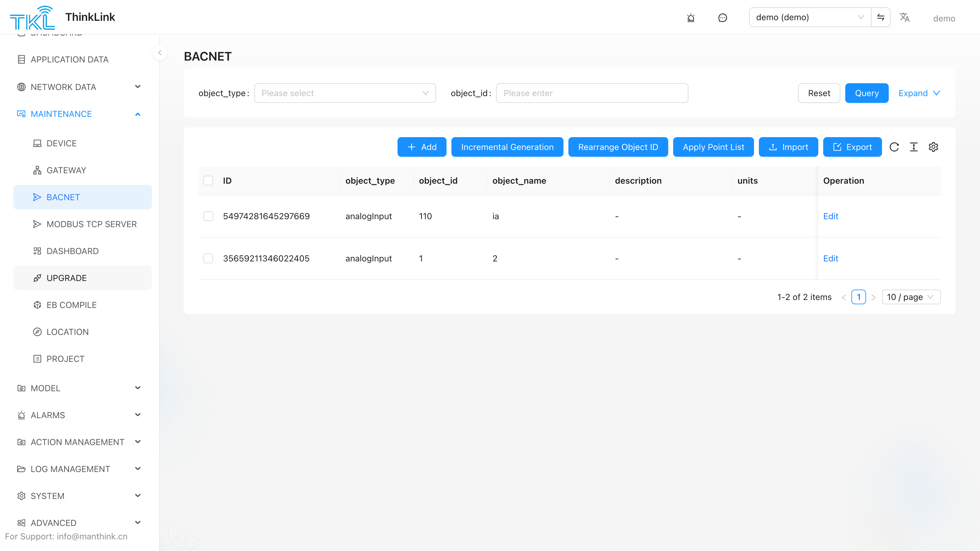Viewport: 980px width, 551px height.
Task: Click the Alarms bell icon in sidebar
Action: coord(21,415)
